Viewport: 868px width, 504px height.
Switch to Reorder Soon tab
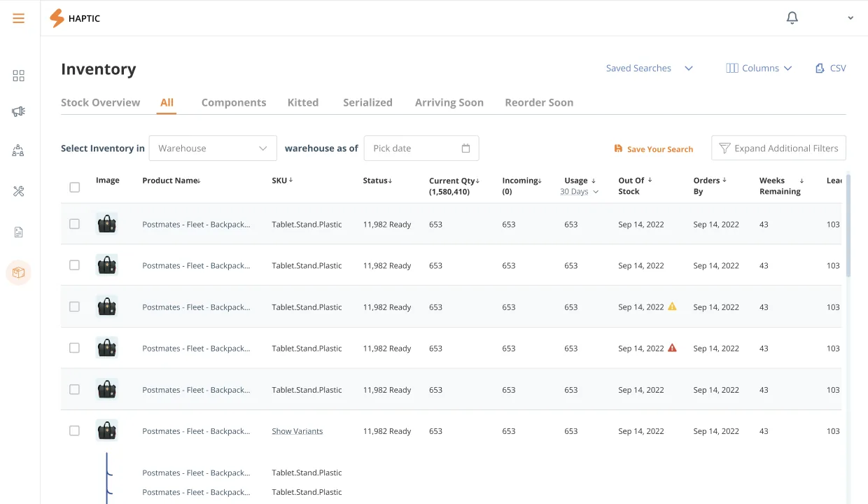pos(539,102)
